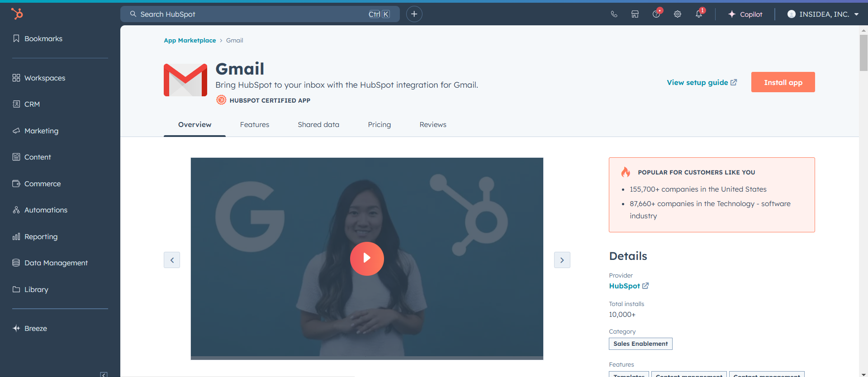Click Sales Enablement category tag
The height and width of the screenshot is (377, 868).
(x=640, y=344)
